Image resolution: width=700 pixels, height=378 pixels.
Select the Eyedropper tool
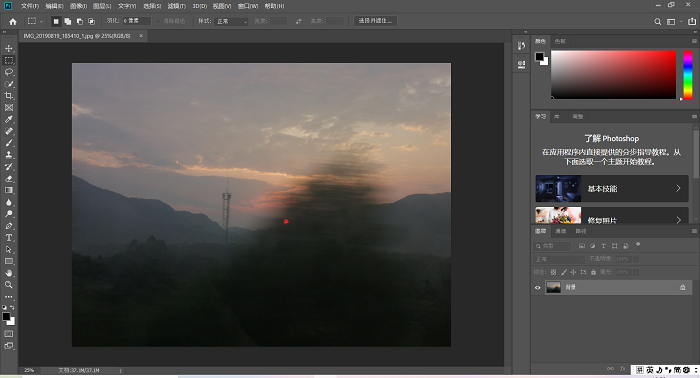(8, 119)
